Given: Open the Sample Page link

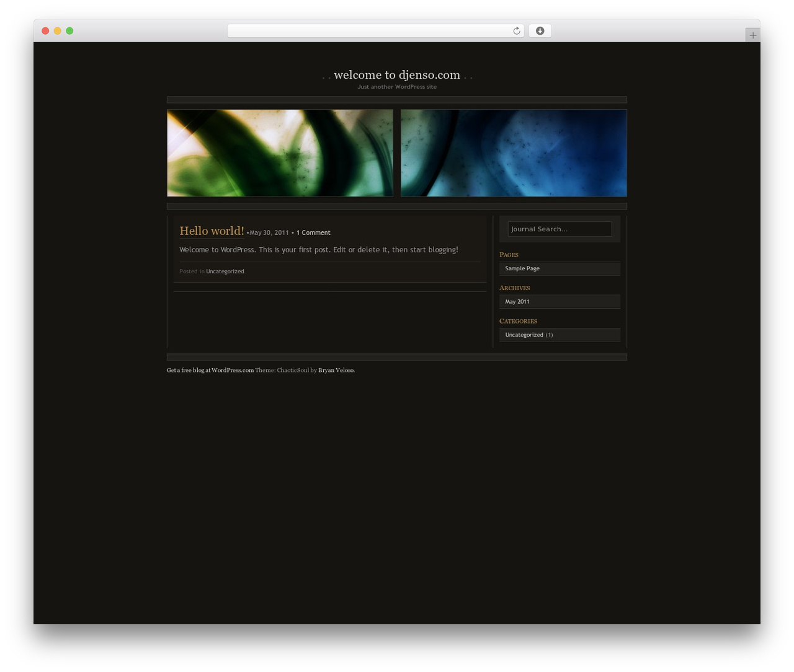Looking at the screenshot, I should tap(522, 268).
